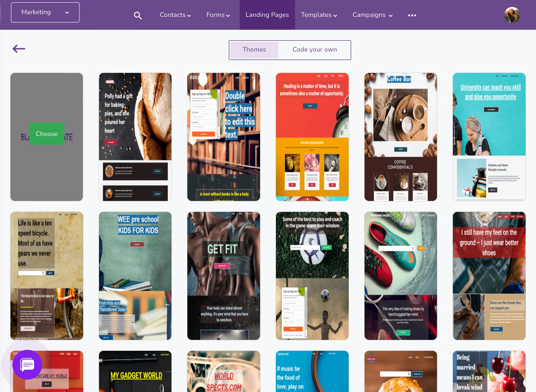
Task: Select the Being married cherries theme
Action: coord(489,371)
